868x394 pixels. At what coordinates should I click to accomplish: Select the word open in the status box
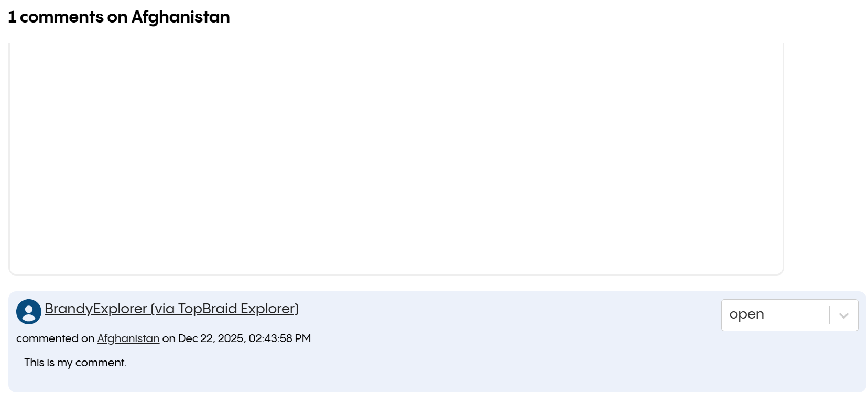(747, 314)
